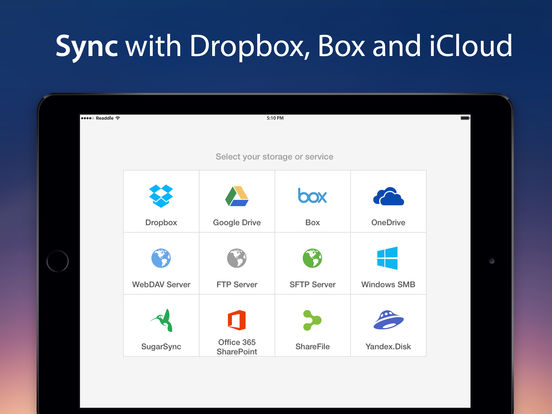This screenshot has width=552, height=414.
Task: Choose the Office 365 SharePoint icon
Action: pos(237,320)
